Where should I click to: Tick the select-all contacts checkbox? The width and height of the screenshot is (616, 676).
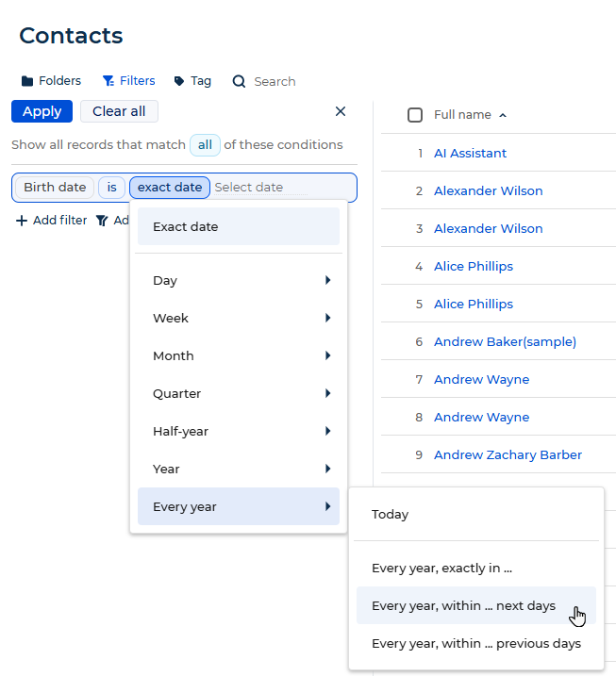[x=415, y=115]
